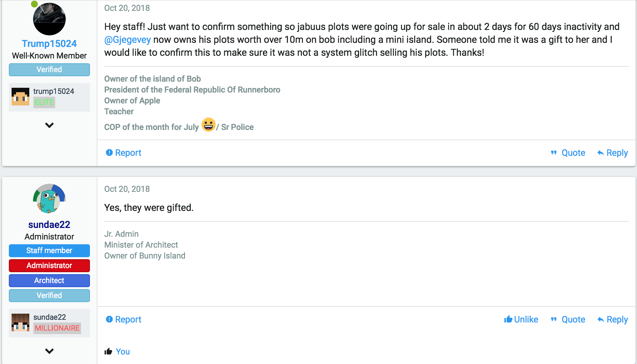Screen dimensions: 637x364
Task: Click Trump15024's profile avatar image
Action: click(49, 19)
